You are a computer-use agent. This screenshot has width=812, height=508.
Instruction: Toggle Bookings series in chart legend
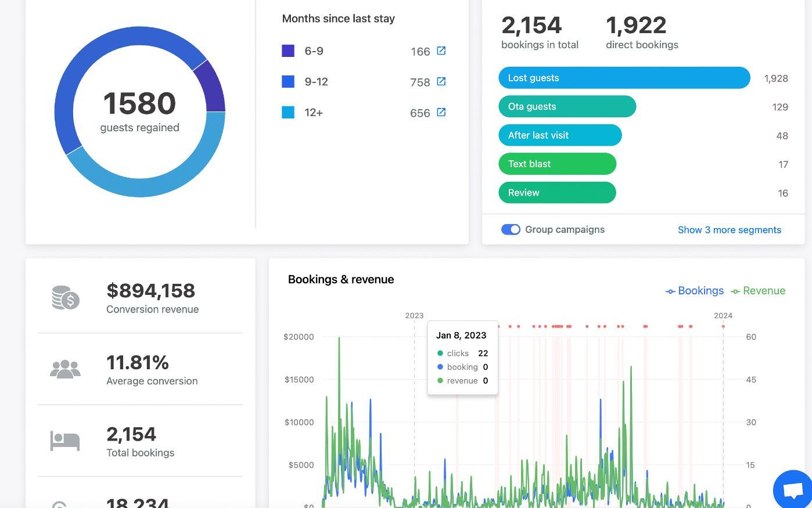point(695,291)
